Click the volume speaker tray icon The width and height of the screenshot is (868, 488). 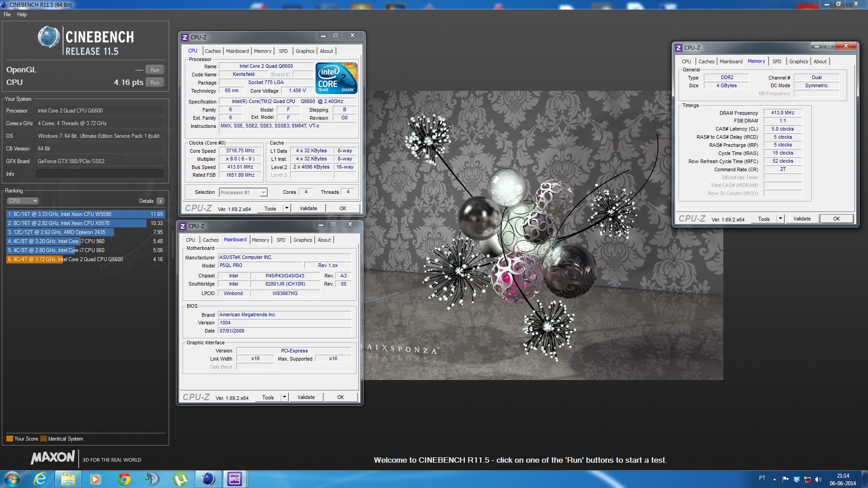pyautogui.click(x=818, y=479)
